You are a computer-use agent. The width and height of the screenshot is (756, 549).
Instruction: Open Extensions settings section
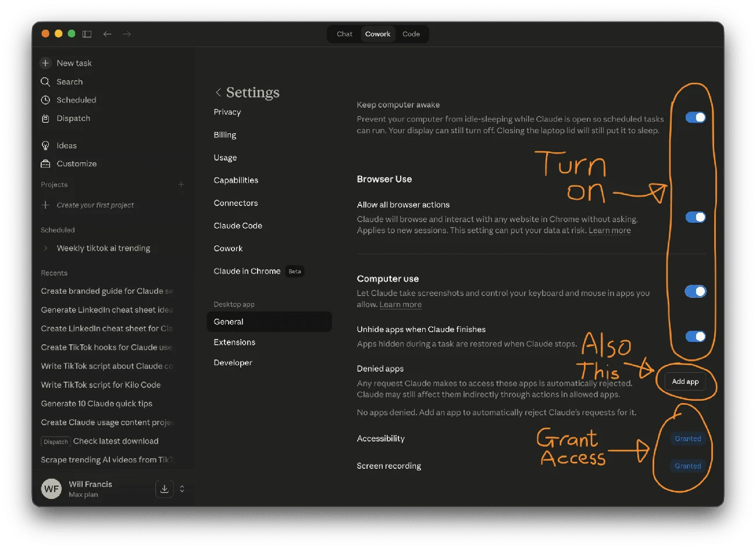tap(234, 343)
